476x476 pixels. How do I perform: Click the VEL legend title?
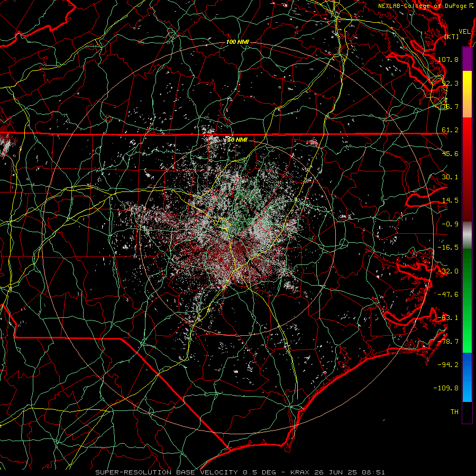[x=464, y=32]
